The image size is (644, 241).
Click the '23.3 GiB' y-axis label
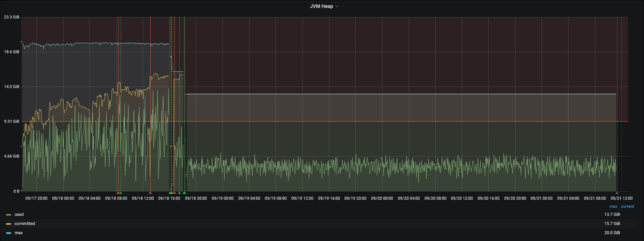pos(12,17)
